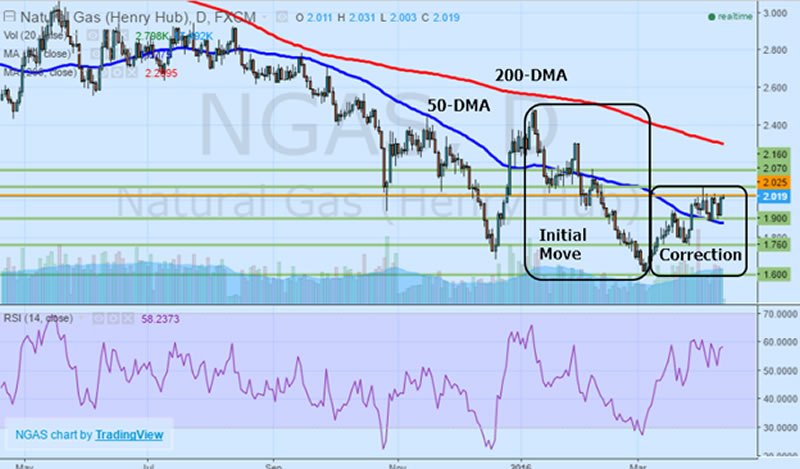Select the orange 2.025 price label
800x469 pixels.
pyautogui.click(x=774, y=182)
